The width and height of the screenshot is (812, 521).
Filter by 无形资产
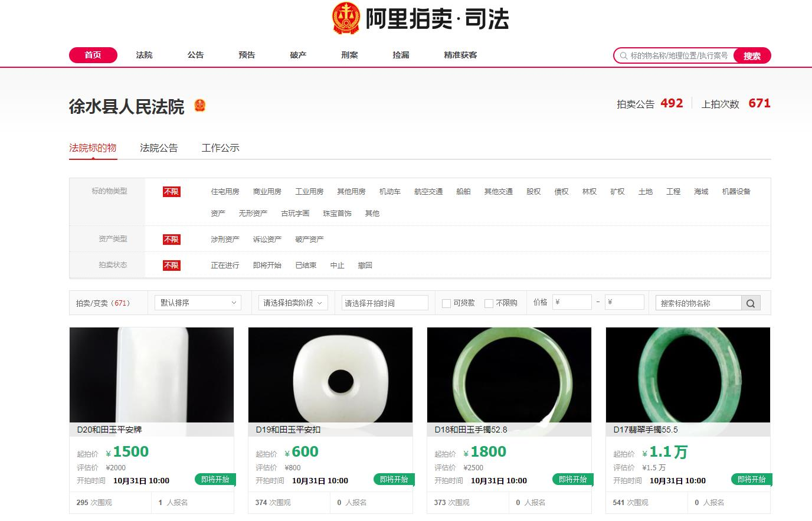click(253, 214)
